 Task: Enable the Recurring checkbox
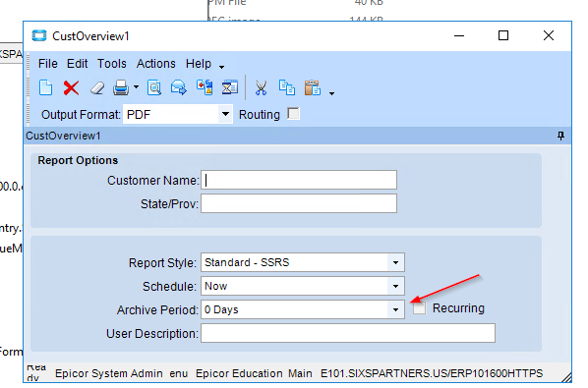click(x=419, y=308)
